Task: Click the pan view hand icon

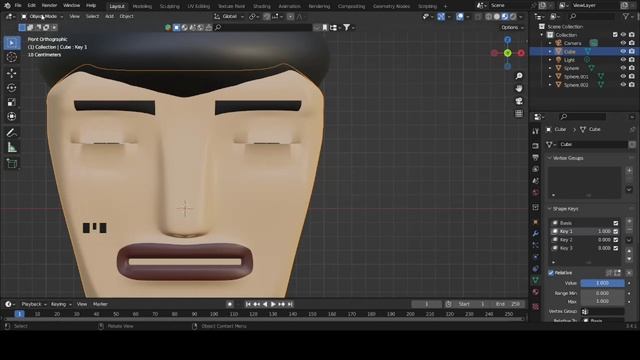Action: point(519,88)
